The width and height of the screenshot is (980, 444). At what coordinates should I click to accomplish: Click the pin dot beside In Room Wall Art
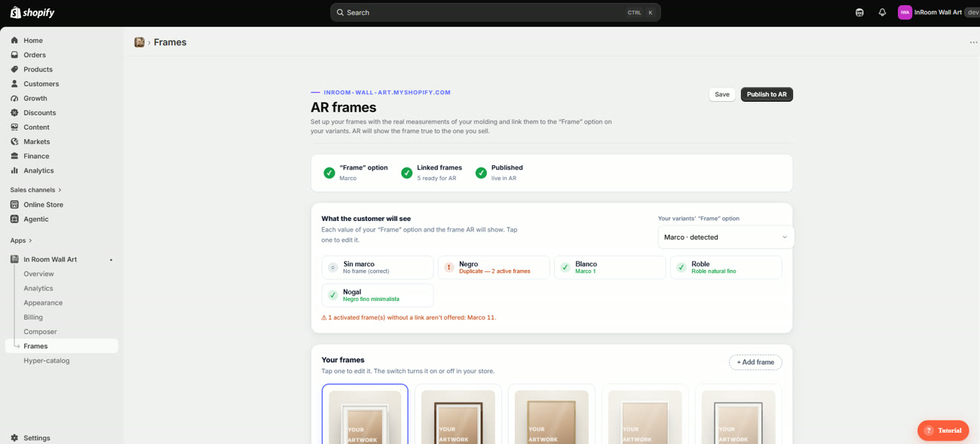111,260
